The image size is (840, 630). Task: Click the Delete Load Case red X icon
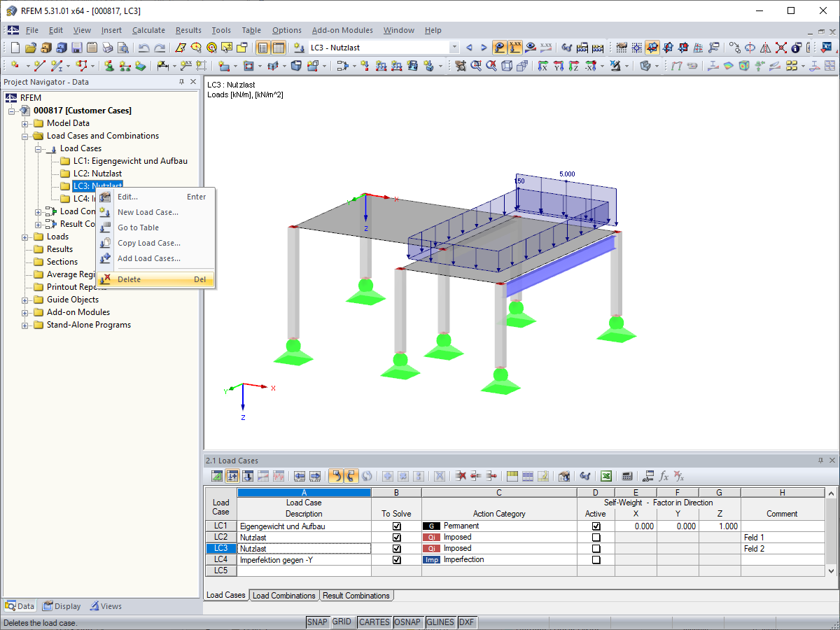tap(460, 476)
